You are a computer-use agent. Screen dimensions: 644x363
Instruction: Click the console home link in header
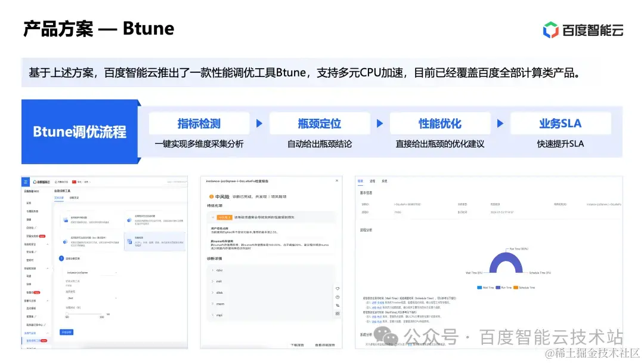61,181
